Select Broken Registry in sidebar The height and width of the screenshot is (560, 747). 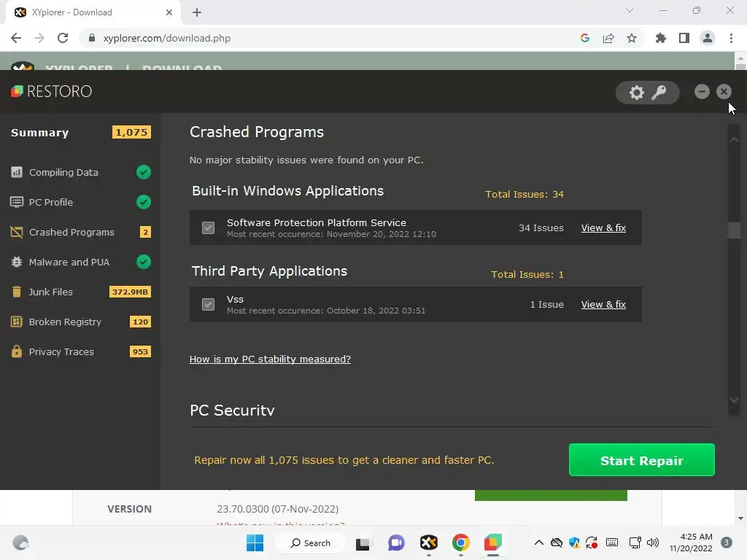tap(65, 322)
